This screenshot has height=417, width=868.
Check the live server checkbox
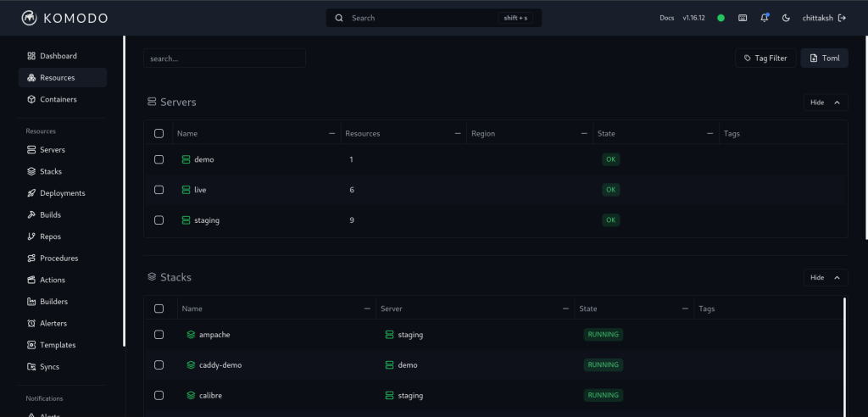[159, 190]
